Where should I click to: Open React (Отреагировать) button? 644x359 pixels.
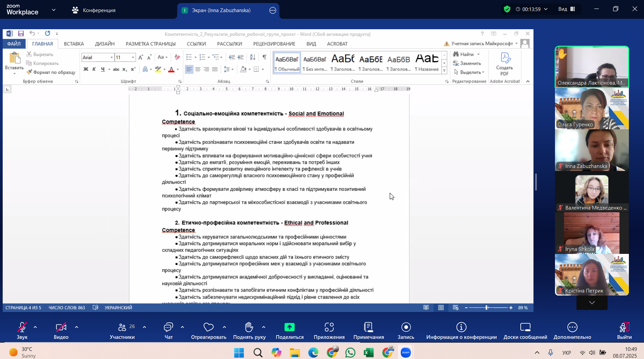pos(209,331)
